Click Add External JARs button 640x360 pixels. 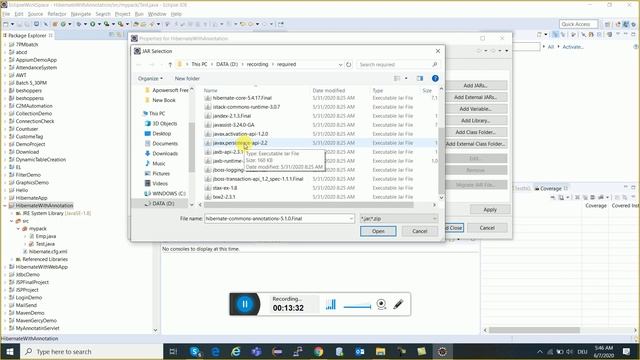476,97
